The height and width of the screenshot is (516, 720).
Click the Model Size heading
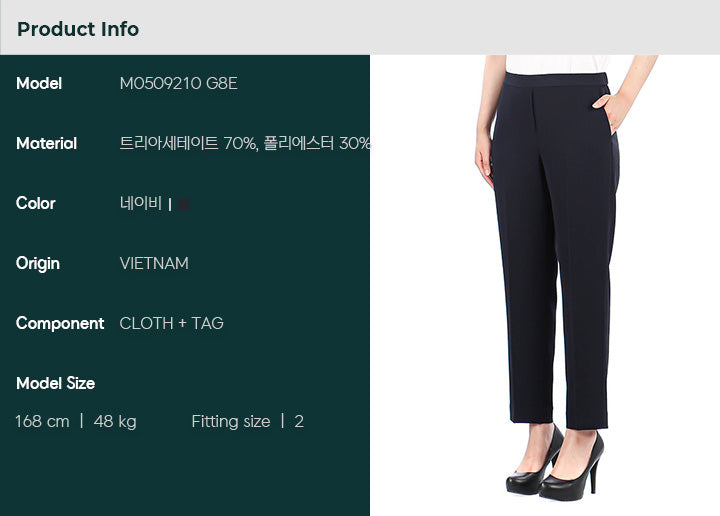coord(56,383)
